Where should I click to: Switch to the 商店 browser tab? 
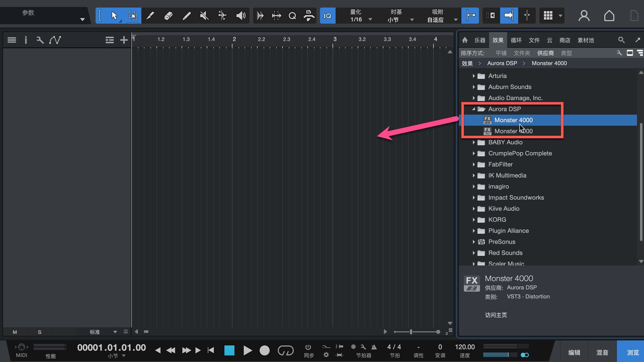pyautogui.click(x=565, y=40)
